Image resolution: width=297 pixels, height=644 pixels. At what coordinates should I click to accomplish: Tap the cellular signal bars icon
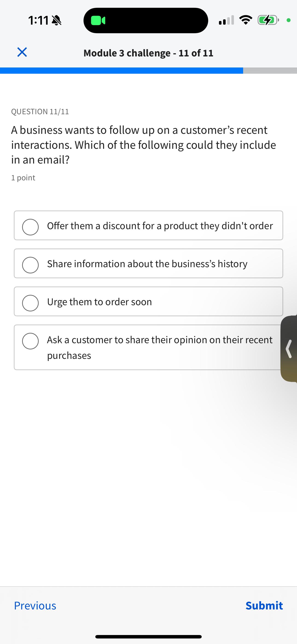(x=226, y=20)
